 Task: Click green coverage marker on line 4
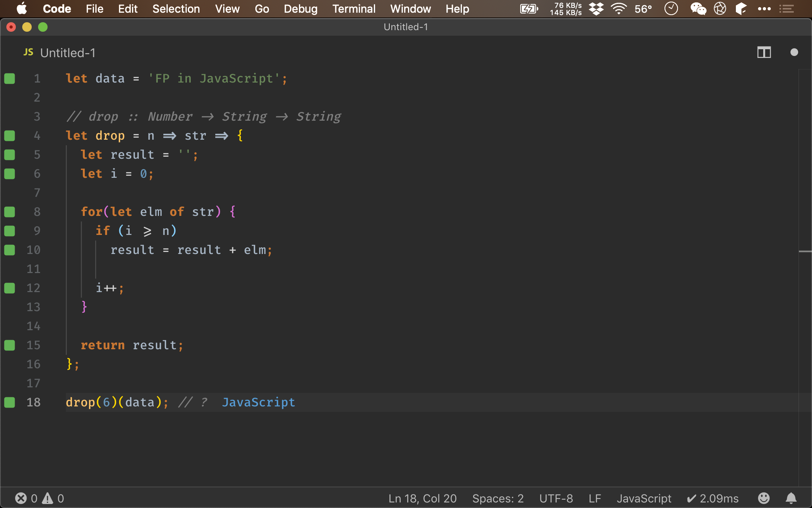[10, 136]
